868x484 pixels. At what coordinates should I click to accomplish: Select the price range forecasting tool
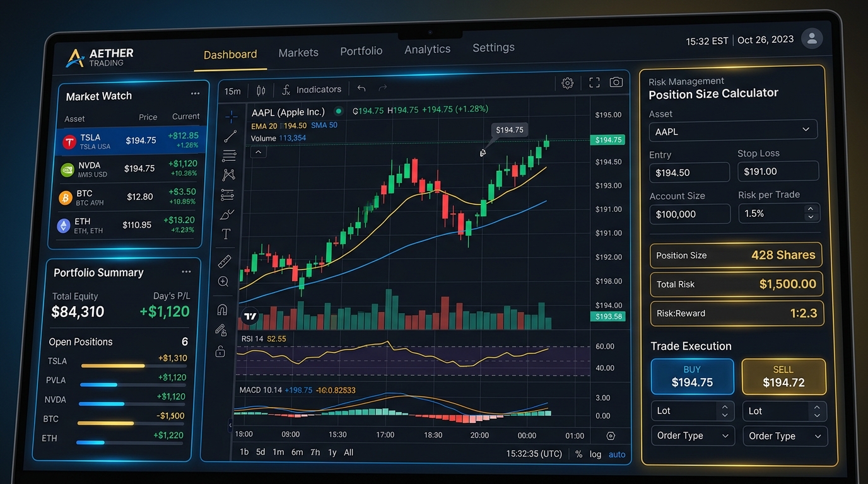[228, 195]
